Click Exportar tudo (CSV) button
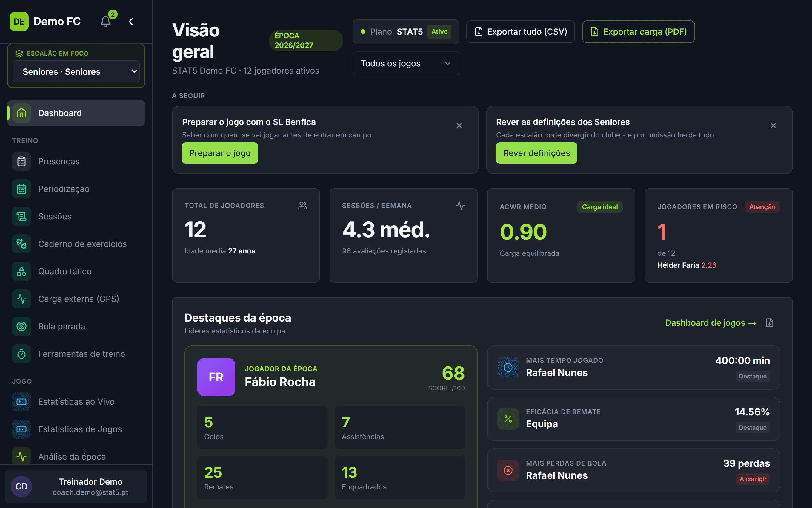Image resolution: width=812 pixels, height=508 pixels. click(x=520, y=32)
